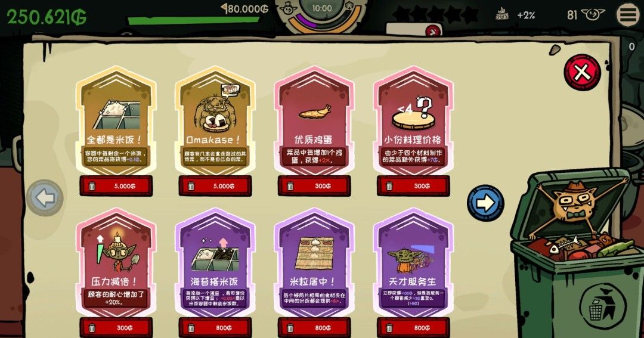
Task: Trash the 优质鸡蛋 card for 300G
Action: click(x=314, y=186)
